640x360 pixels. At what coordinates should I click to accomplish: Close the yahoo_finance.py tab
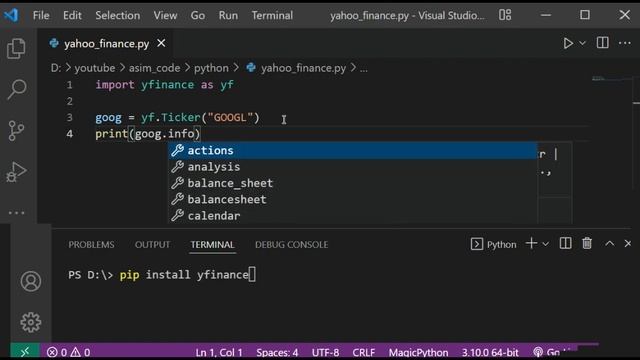[161, 43]
